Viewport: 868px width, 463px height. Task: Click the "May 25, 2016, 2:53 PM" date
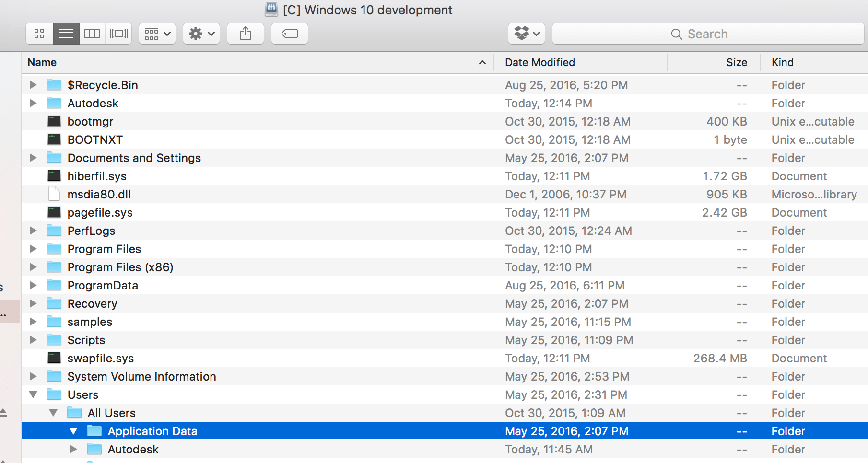click(567, 376)
